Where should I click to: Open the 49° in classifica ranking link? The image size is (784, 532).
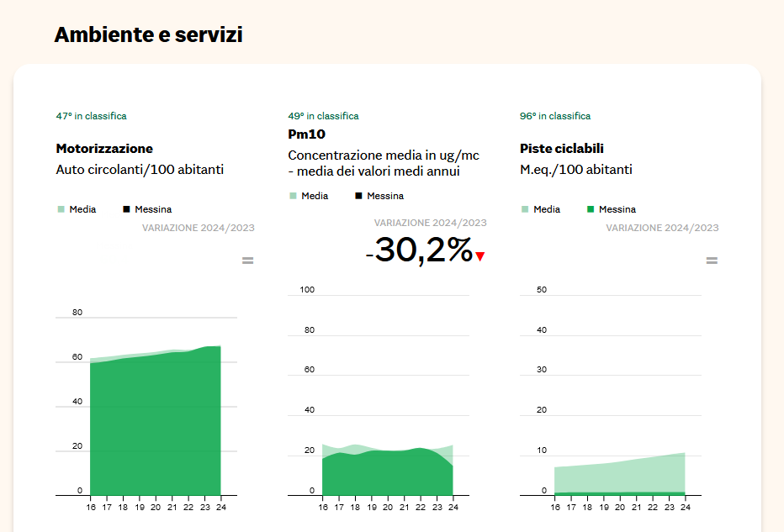point(323,116)
